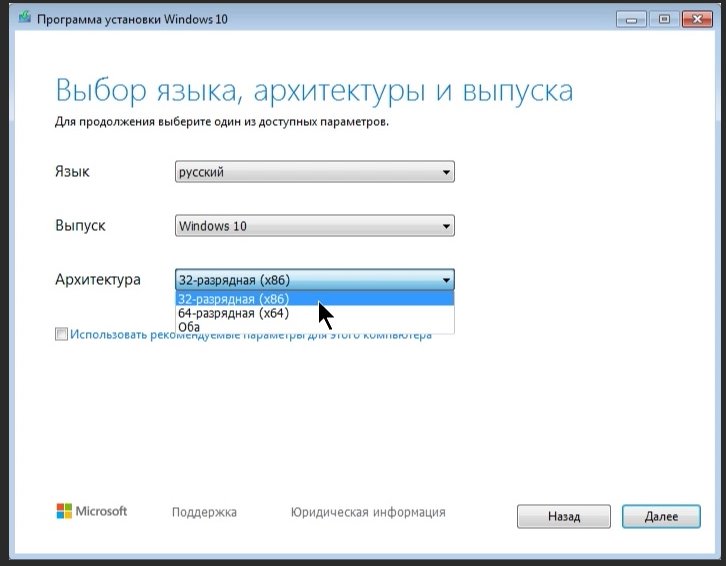Image resolution: width=726 pixels, height=566 pixels.
Task: Click the Назад button
Action: click(x=563, y=516)
